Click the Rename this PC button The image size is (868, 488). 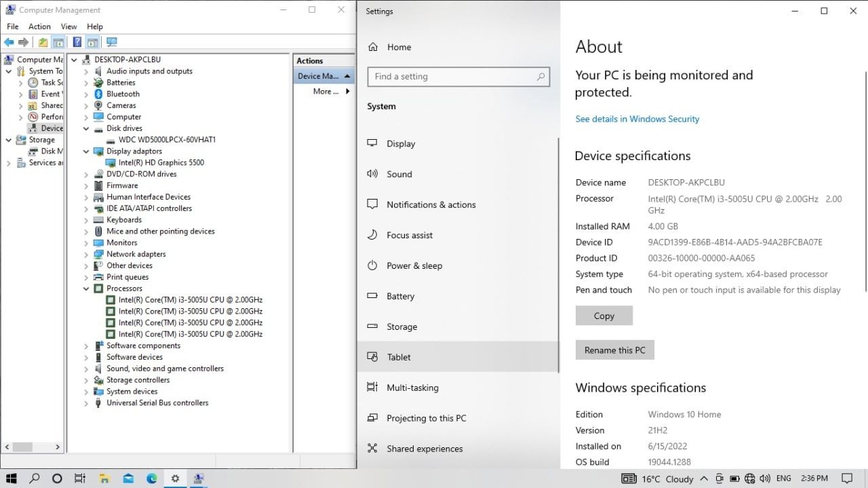pos(614,350)
